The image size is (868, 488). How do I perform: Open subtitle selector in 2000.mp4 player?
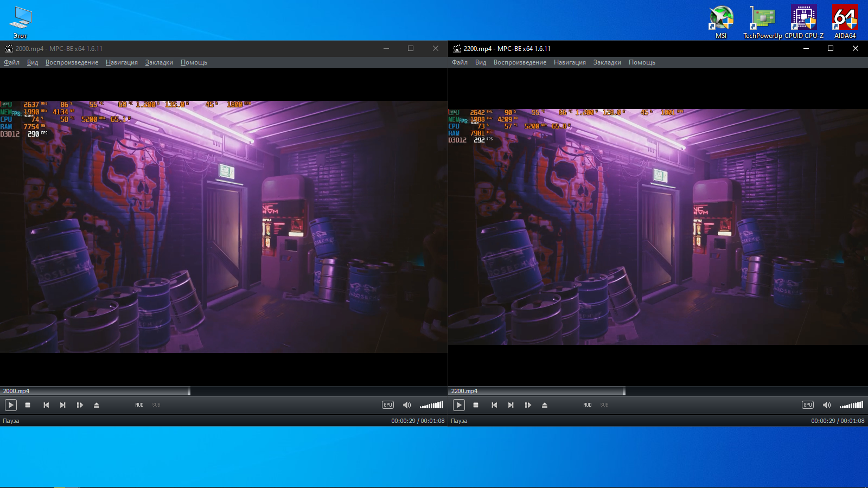pyautogui.click(x=156, y=405)
